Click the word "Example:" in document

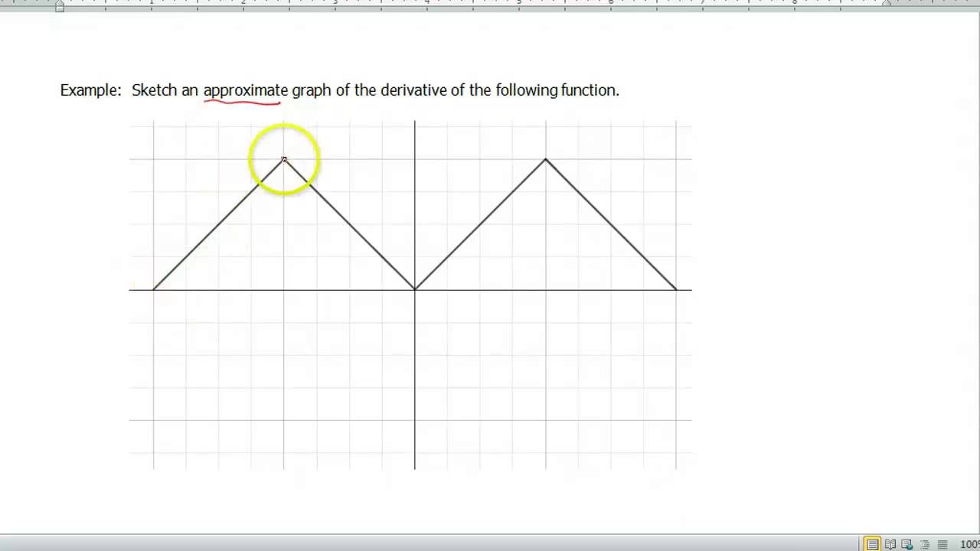(90, 90)
